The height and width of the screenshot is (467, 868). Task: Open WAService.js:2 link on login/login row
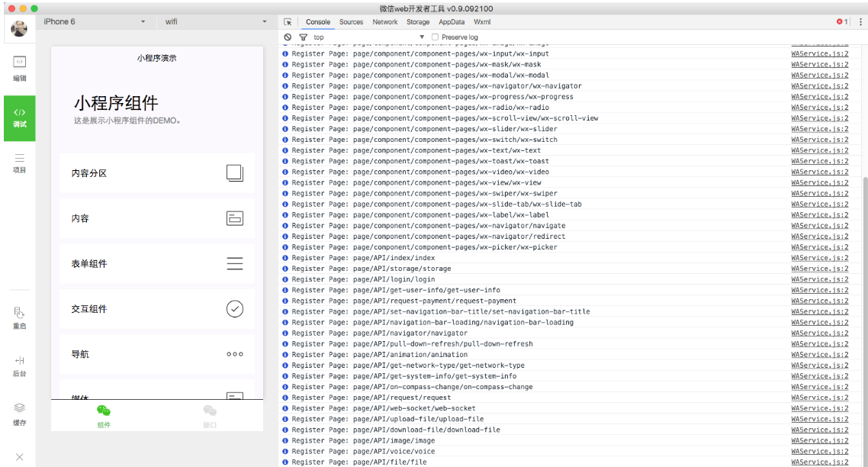click(820, 279)
